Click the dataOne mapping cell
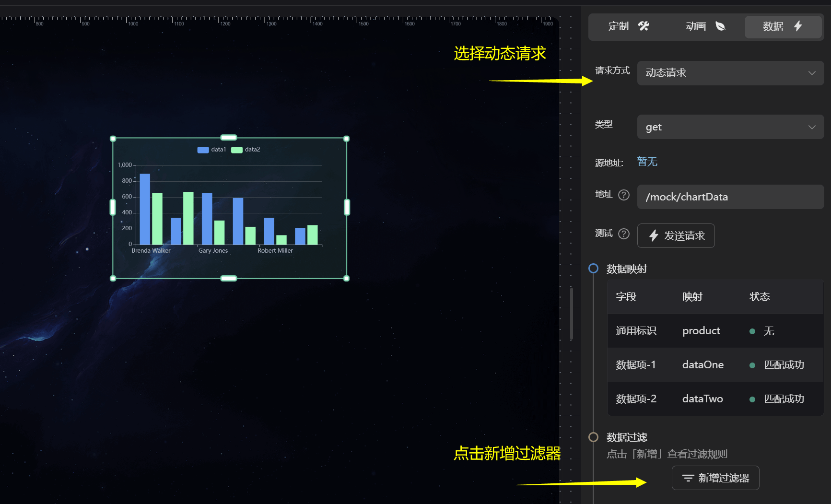831x504 pixels. [x=703, y=365]
